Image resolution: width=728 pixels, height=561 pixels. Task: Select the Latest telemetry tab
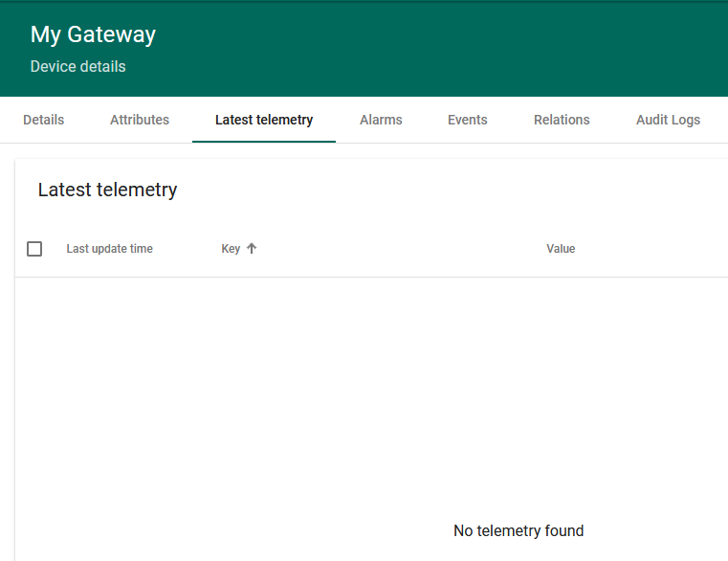point(264,120)
